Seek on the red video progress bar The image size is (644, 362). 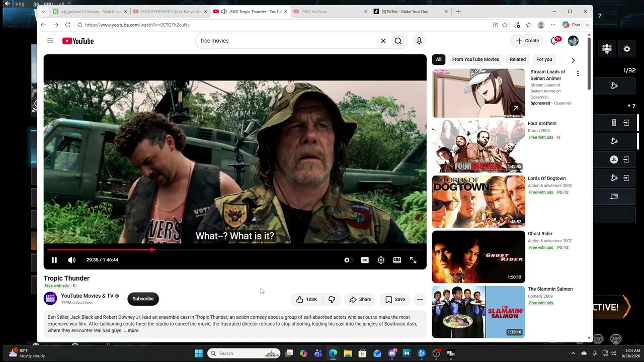point(235,249)
